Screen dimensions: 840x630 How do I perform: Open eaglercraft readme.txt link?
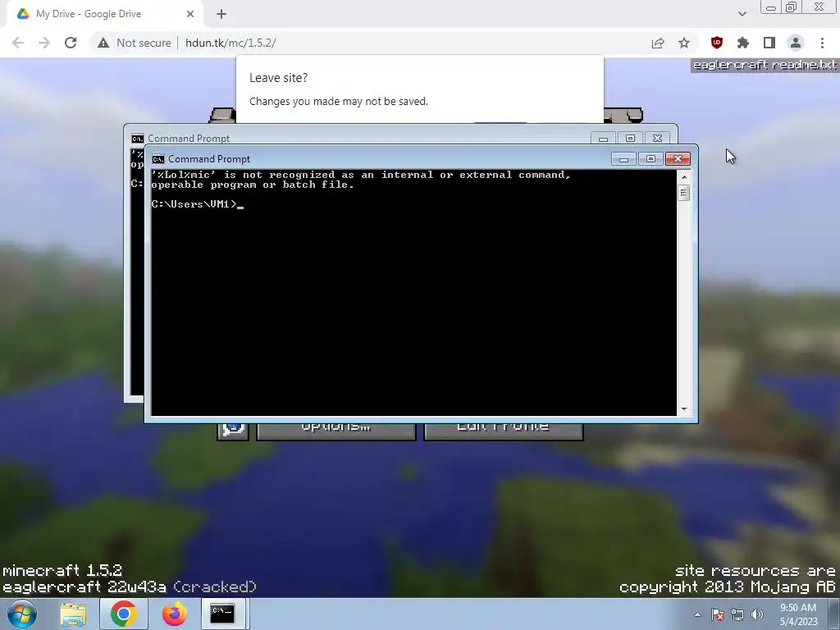[x=765, y=65]
